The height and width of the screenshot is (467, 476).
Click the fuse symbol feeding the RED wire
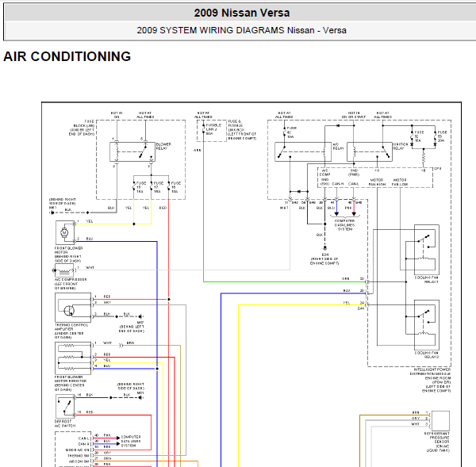pos(168,186)
